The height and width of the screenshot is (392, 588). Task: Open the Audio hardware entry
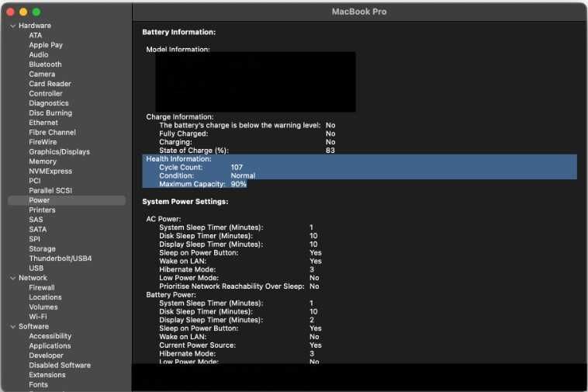click(x=39, y=55)
